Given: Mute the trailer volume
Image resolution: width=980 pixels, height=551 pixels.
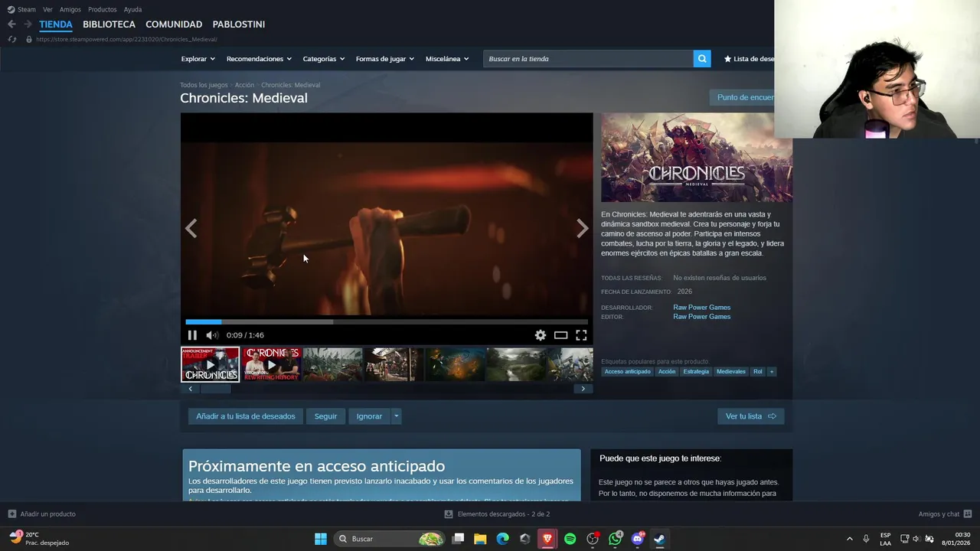Looking at the screenshot, I should pyautogui.click(x=212, y=335).
